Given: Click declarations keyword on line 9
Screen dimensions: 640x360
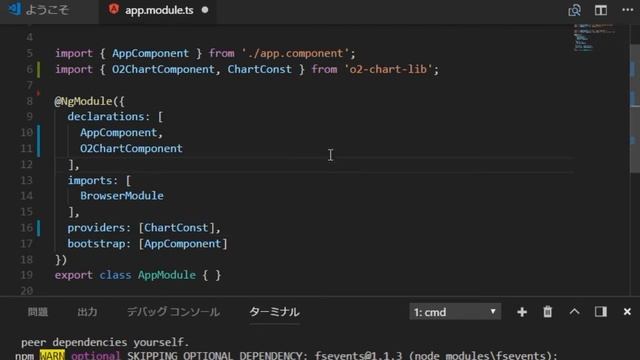Looking at the screenshot, I should 106,117.
